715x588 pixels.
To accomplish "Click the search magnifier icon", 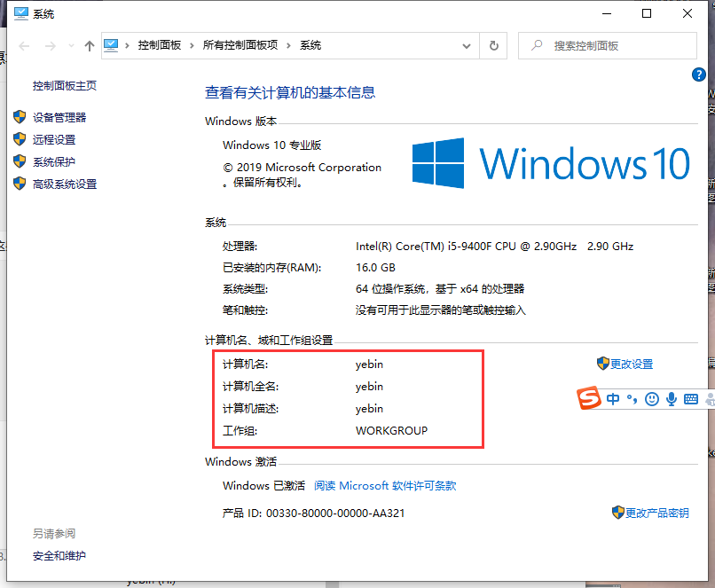I will [537, 45].
